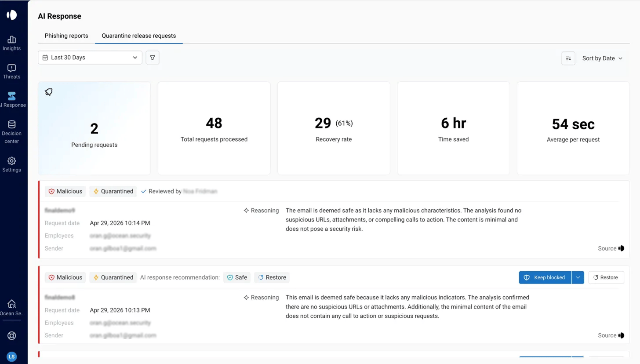The height and width of the screenshot is (364, 640).
Task: Click Reasoning sparkle icon on first card
Action: [x=247, y=211]
